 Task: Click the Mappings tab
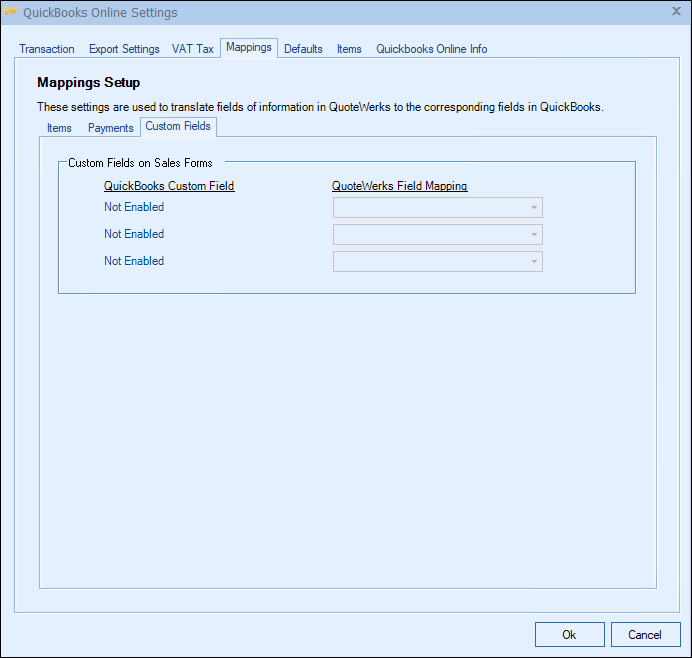point(249,48)
